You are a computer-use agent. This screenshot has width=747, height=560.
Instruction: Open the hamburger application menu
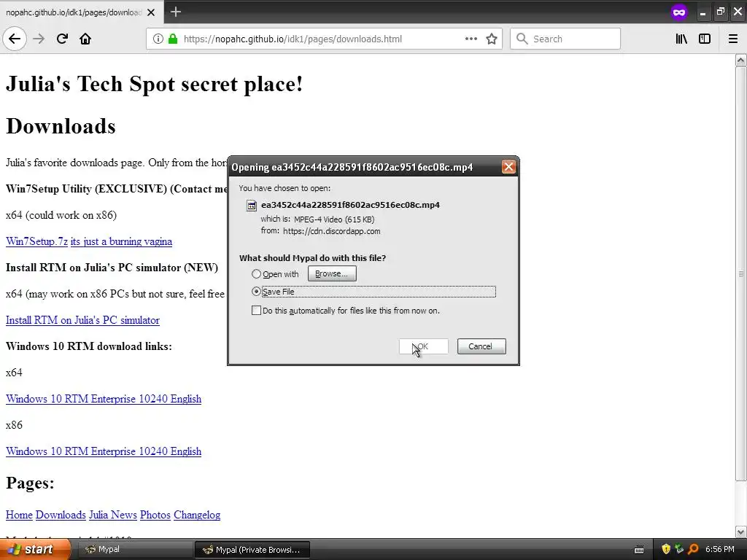(x=732, y=39)
